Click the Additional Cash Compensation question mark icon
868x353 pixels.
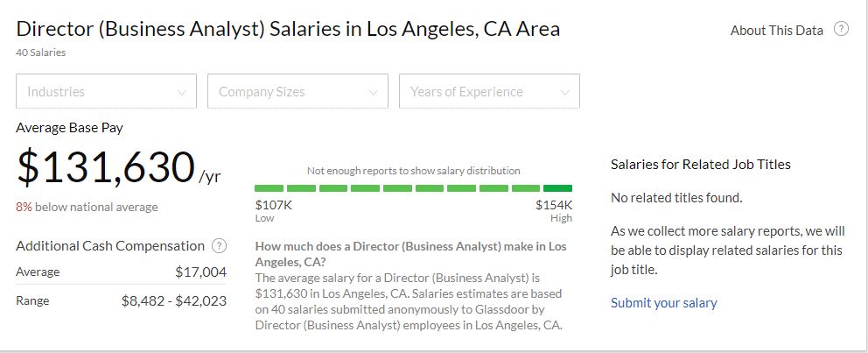tap(220, 246)
